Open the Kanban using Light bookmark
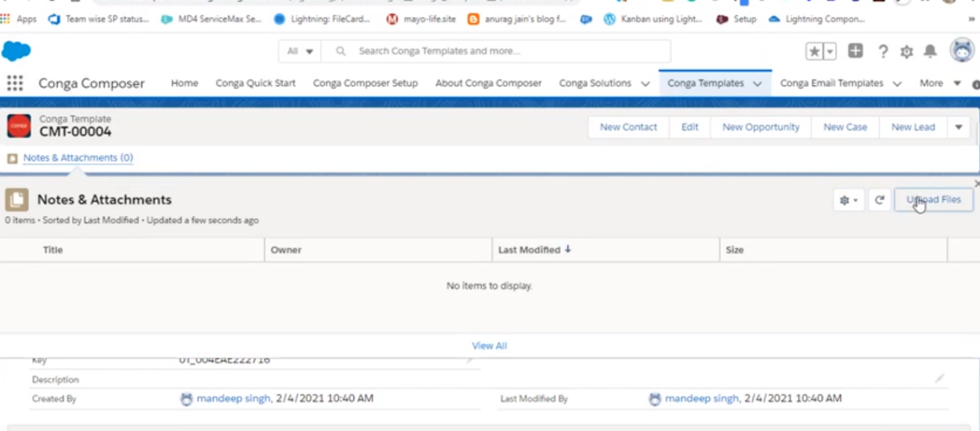This screenshot has width=980, height=431. click(x=654, y=19)
